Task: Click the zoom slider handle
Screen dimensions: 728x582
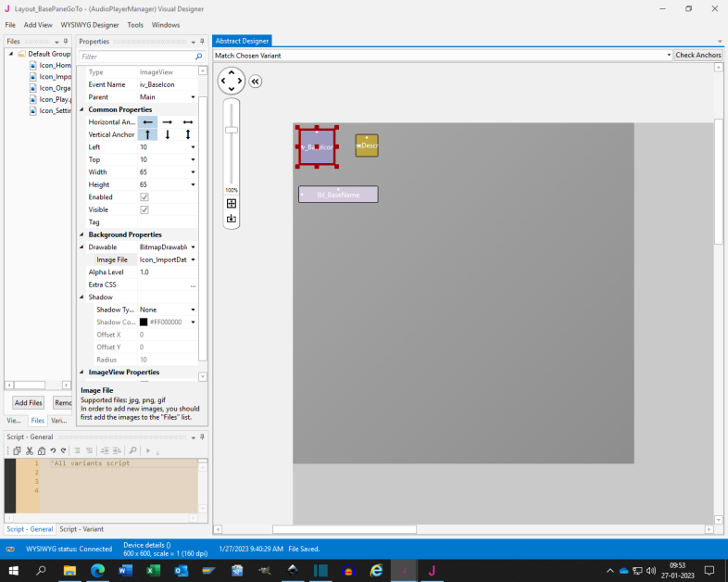Action: coord(232,130)
